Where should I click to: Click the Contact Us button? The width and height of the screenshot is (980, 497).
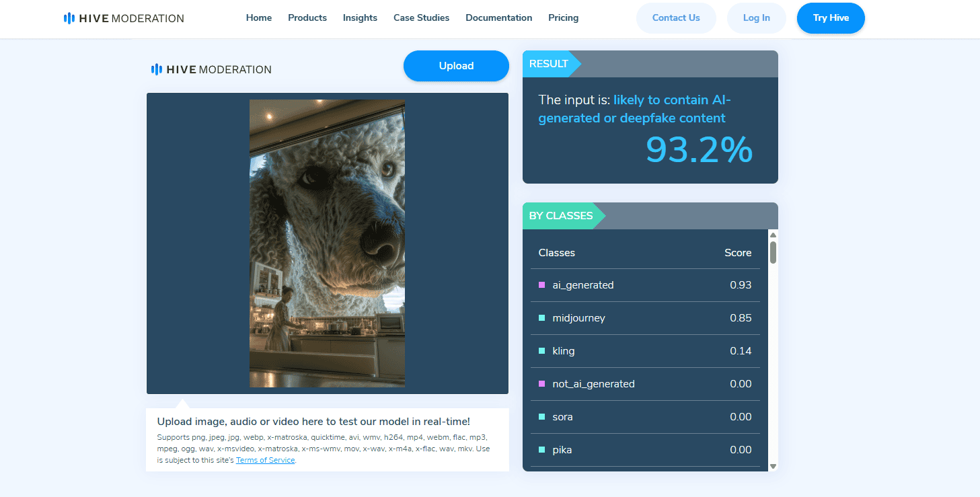coord(676,18)
